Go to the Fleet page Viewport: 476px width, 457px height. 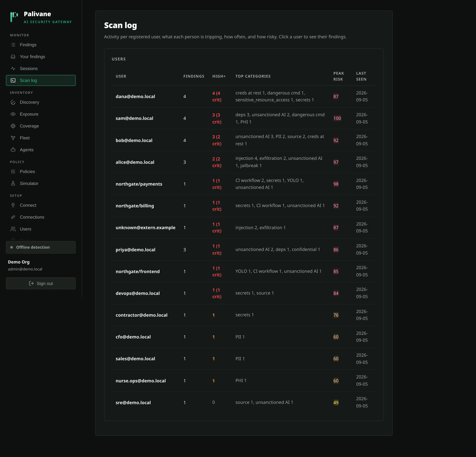point(41,138)
